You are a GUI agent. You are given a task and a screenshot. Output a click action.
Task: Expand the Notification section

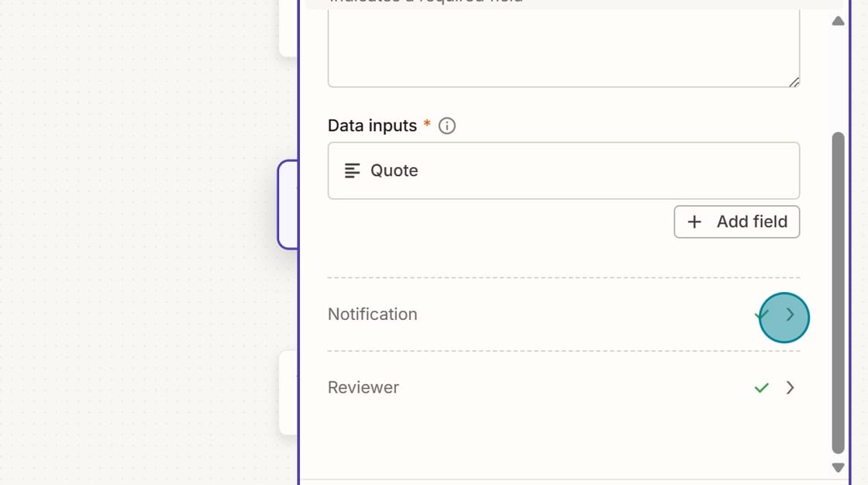click(x=789, y=316)
